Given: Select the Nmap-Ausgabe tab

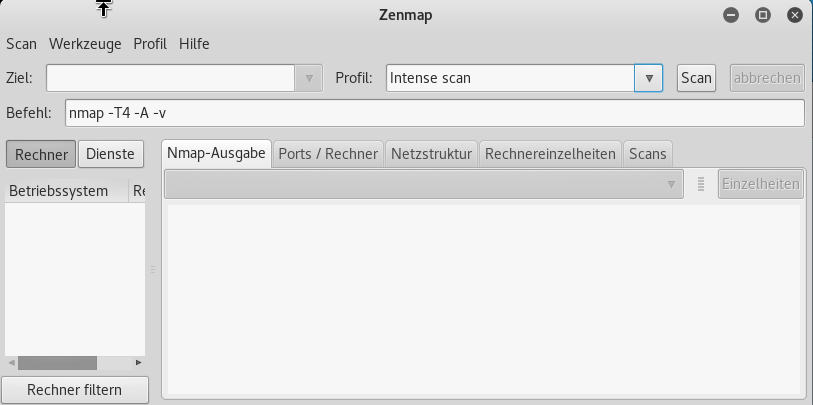Looking at the screenshot, I should click(216, 154).
